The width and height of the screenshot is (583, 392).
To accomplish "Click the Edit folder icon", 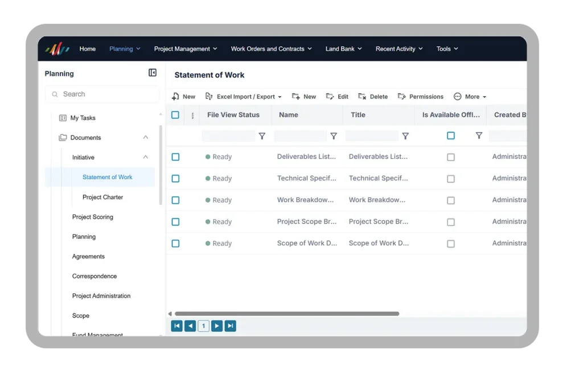I will tap(330, 97).
